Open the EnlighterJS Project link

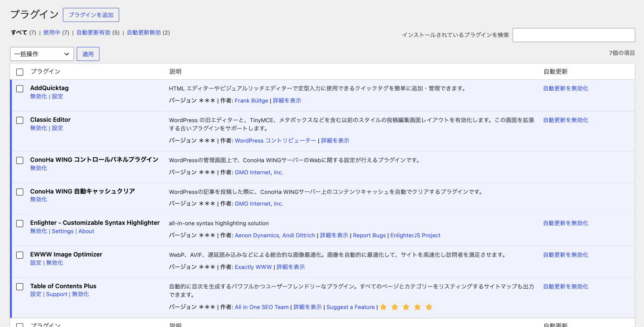[415, 235]
